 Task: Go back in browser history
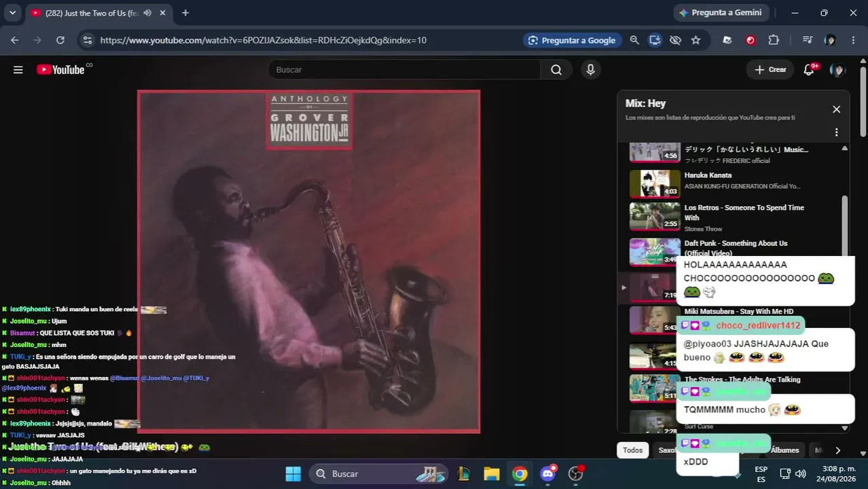15,40
